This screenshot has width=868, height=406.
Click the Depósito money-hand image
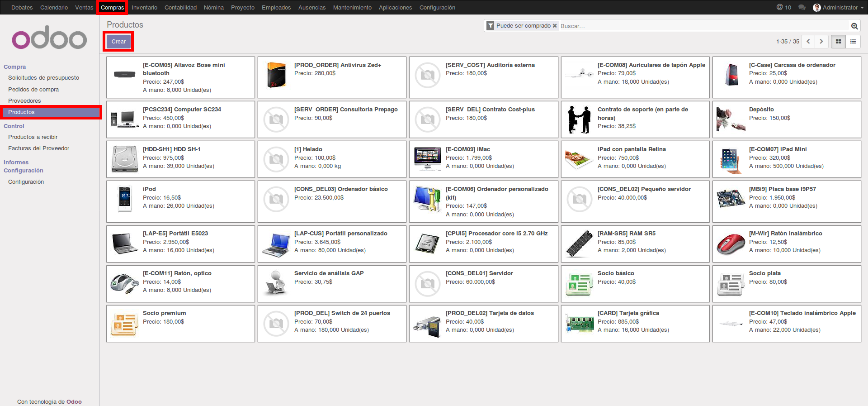pos(731,119)
